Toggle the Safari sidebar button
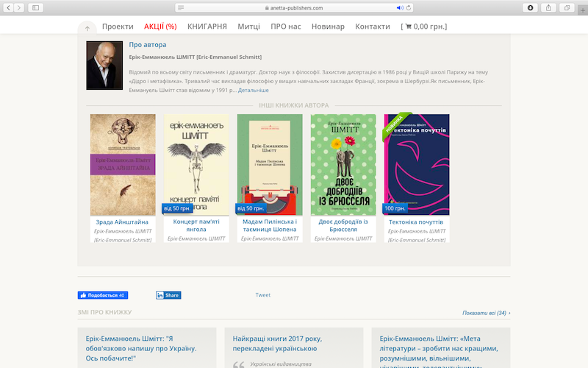This screenshot has width=588, height=368. (35, 7)
